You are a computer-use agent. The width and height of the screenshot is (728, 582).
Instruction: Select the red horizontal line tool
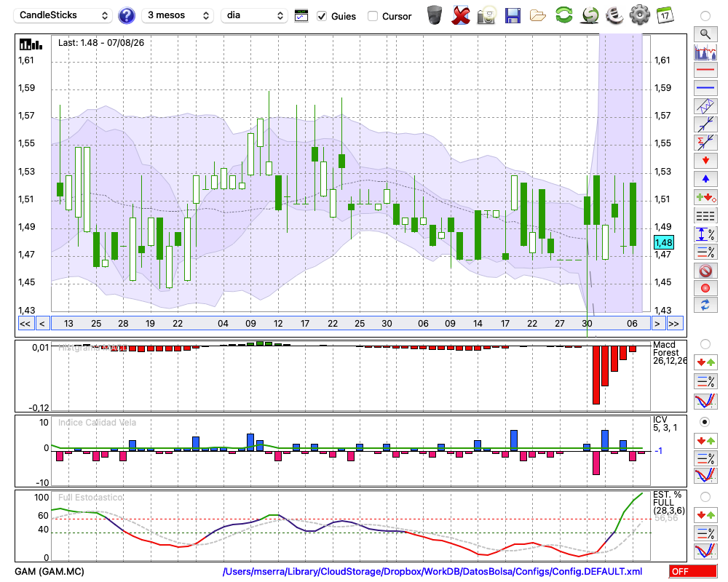coord(705,70)
